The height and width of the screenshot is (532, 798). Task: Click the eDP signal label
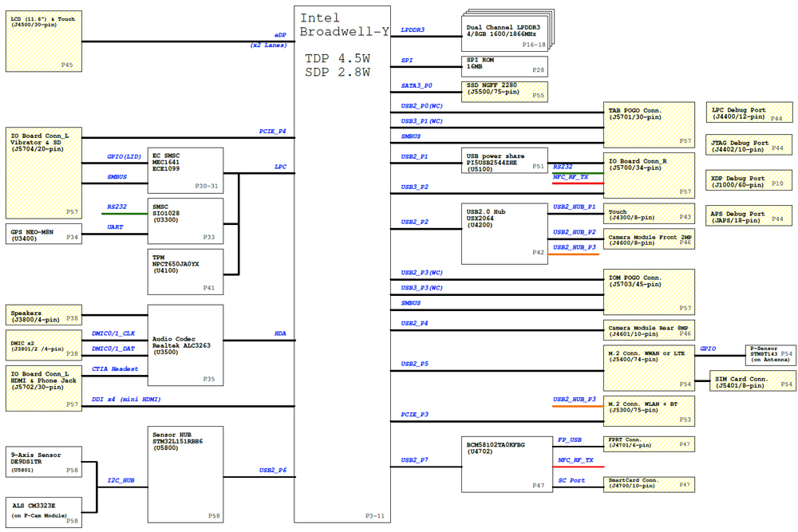[280, 35]
